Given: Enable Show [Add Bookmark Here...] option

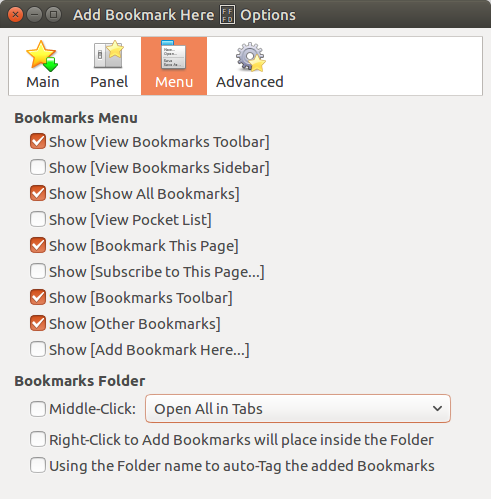Looking at the screenshot, I should (38, 349).
